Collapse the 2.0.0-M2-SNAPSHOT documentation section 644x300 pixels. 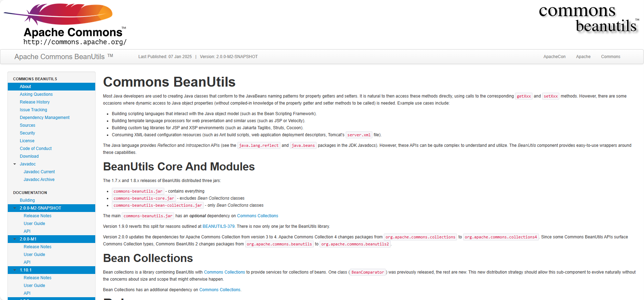click(x=15, y=208)
